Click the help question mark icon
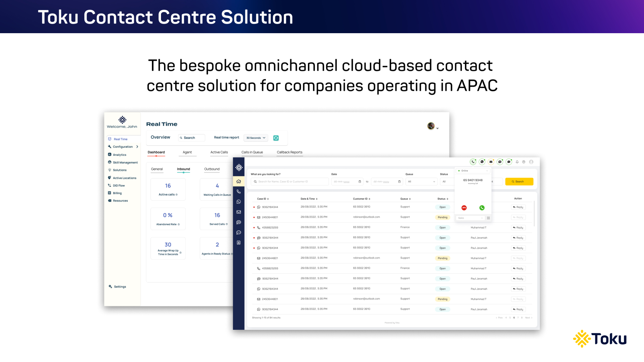The width and height of the screenshot is (644, 362). point(524,162)
